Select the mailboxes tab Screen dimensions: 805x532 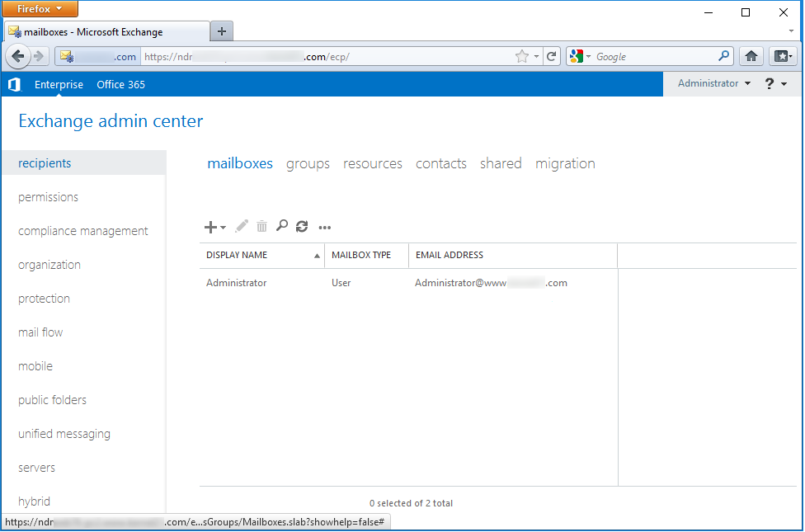[240, 163]
